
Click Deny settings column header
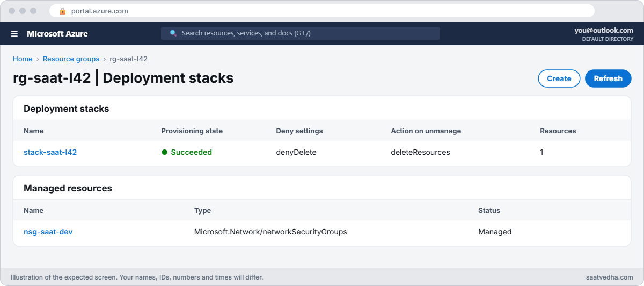299,131
